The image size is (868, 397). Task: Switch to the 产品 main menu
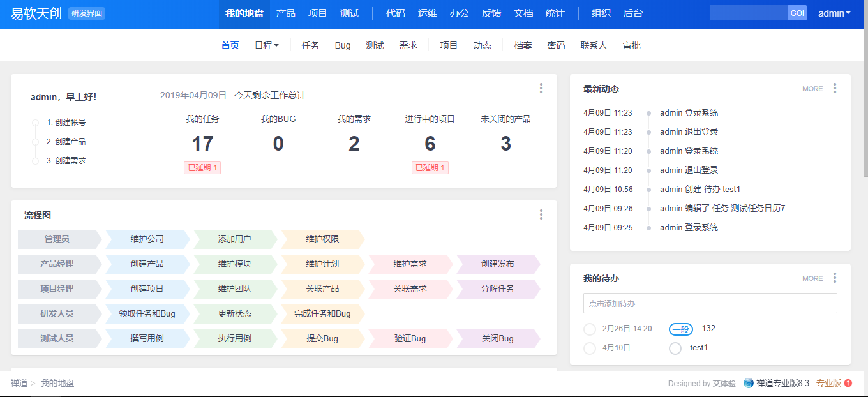(x=285, y=13)
